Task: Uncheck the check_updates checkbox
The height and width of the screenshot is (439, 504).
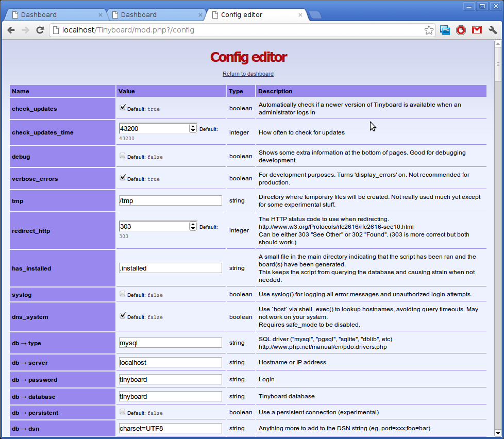Action: (123, 108)
